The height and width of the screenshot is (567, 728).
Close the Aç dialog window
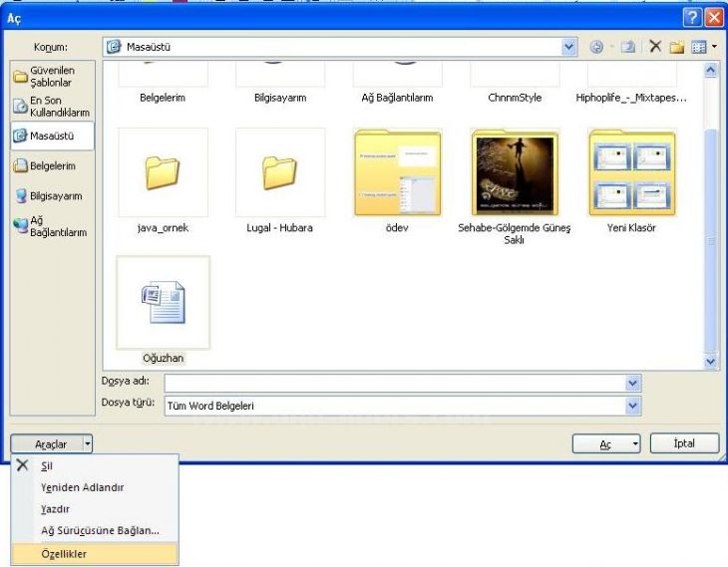[714, 18]
